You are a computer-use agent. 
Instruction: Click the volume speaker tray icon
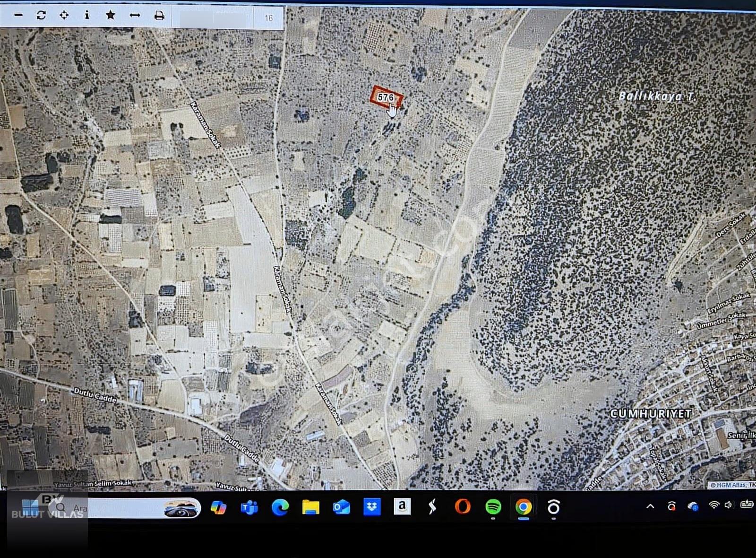[729, 505]
